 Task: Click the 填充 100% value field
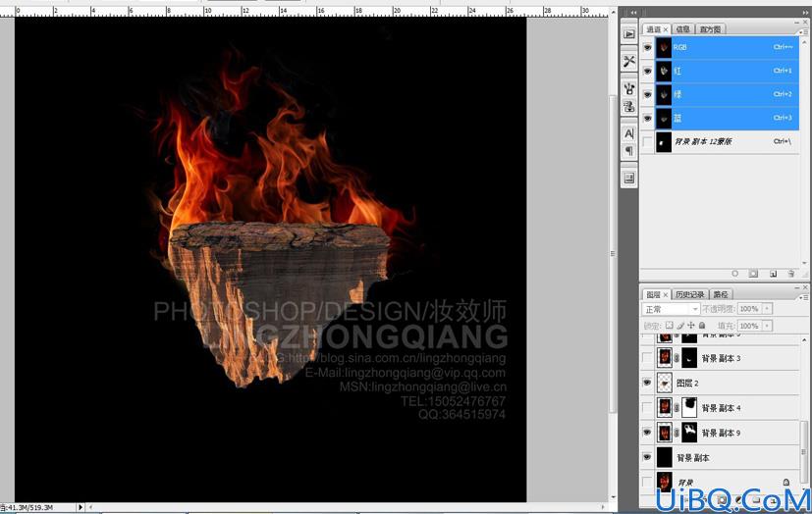[x=749, y=326]
